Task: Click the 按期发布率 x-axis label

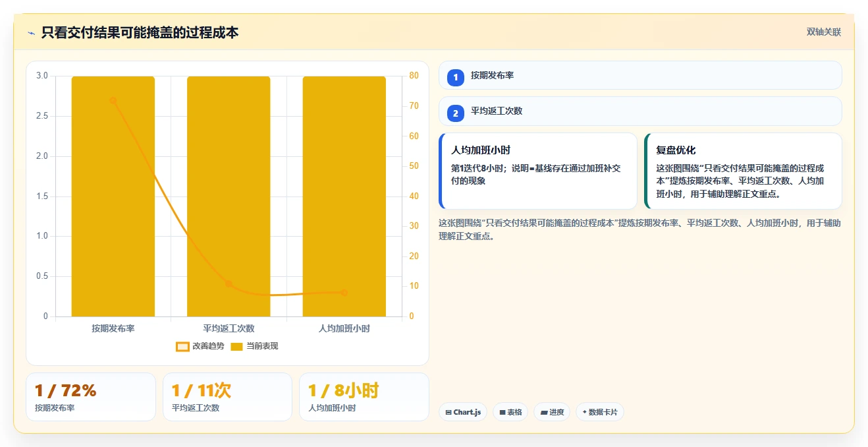Action: (x=113, y=328)
